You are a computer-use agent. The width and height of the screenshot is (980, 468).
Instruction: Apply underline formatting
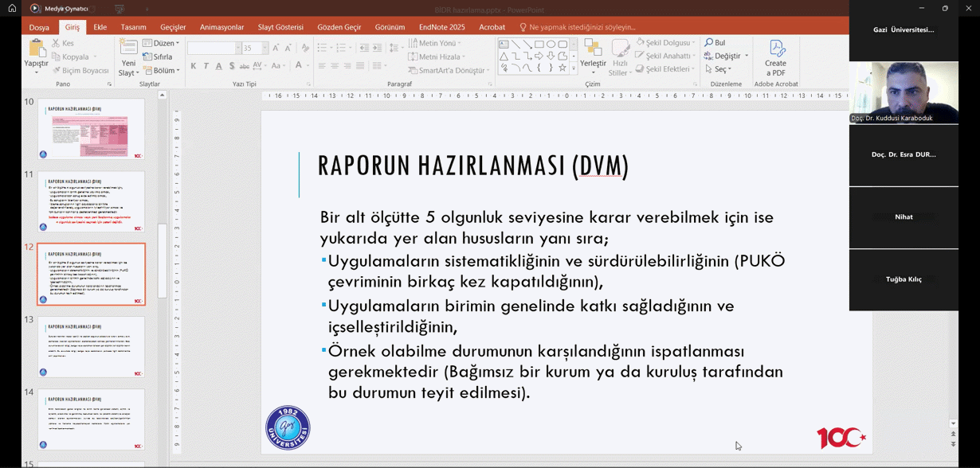(x=219, y=65)
